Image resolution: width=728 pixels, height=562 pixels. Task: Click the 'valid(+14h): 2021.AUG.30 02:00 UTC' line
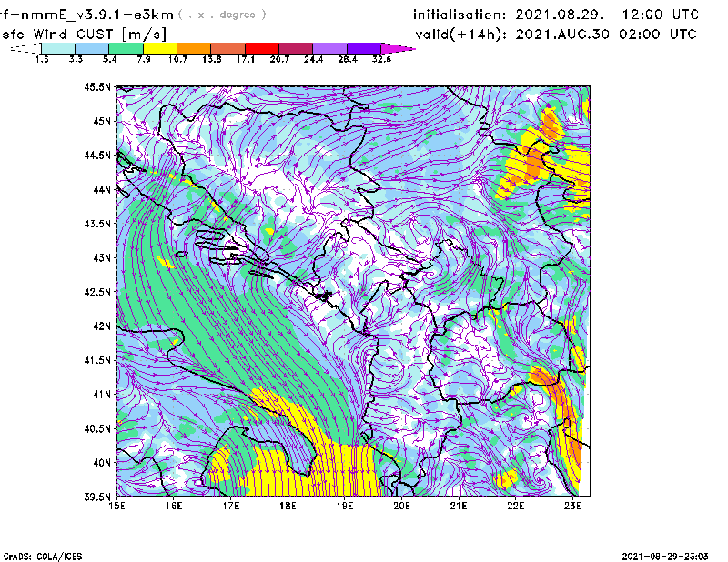(x=556, y=35)
